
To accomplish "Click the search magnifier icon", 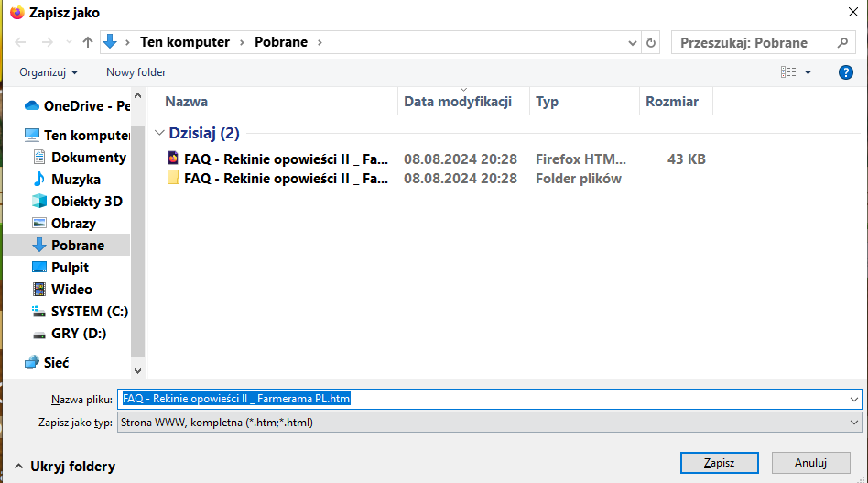I will [842, 43].
